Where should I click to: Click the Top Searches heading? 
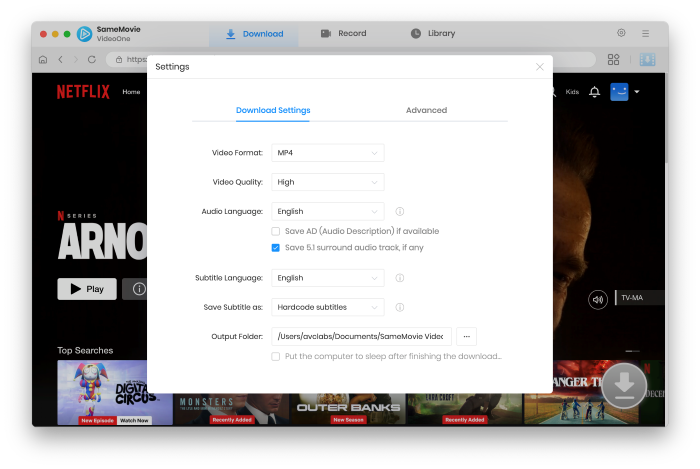85,351
